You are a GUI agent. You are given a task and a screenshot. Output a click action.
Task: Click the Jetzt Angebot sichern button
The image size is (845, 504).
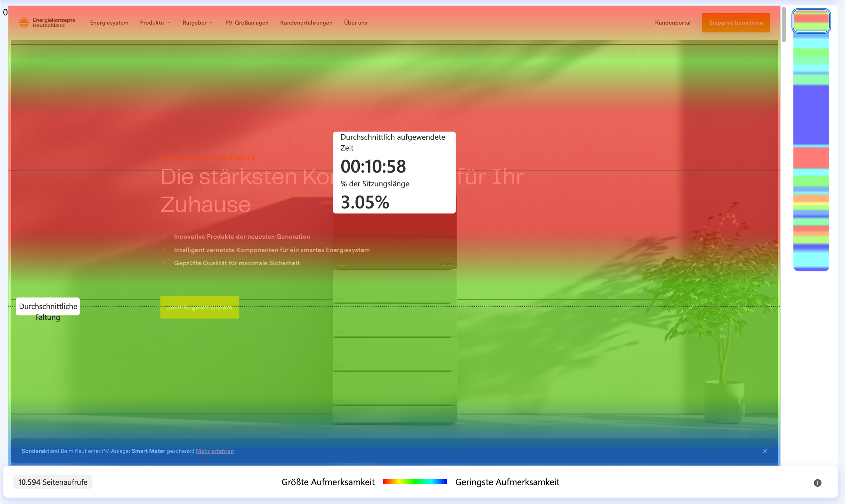point(199,307)
